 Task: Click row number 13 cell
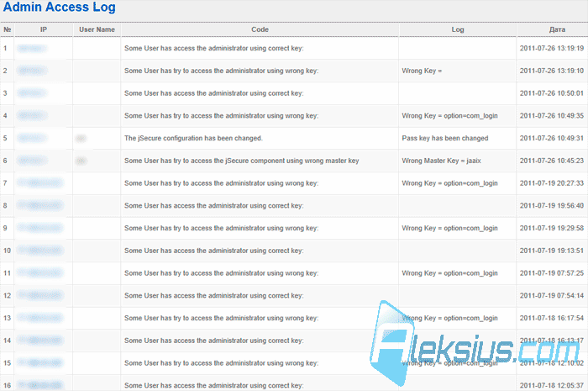pos(7,318)
